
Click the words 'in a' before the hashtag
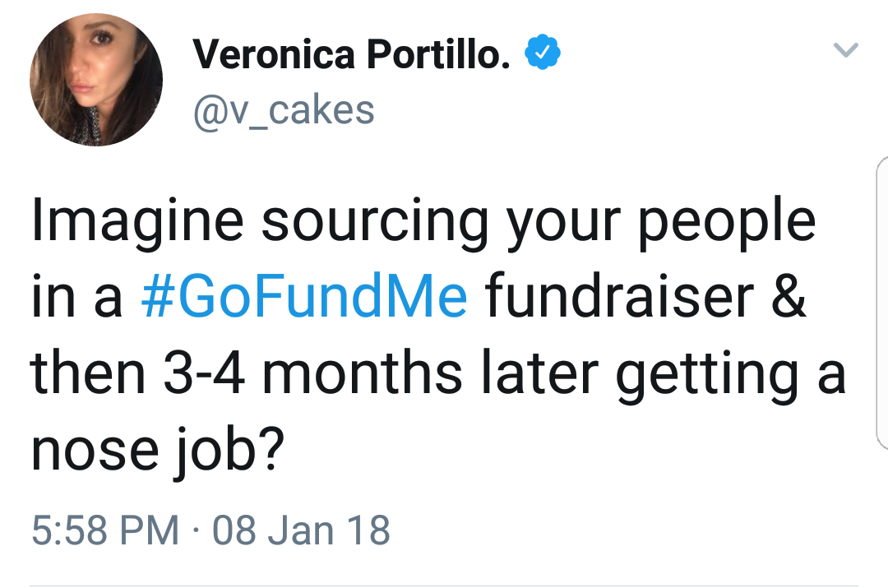(77, 297)
